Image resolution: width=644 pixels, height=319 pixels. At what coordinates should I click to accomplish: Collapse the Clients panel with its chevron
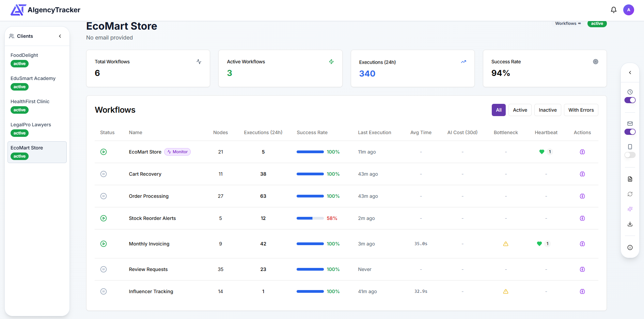click(x=60, y=36)
